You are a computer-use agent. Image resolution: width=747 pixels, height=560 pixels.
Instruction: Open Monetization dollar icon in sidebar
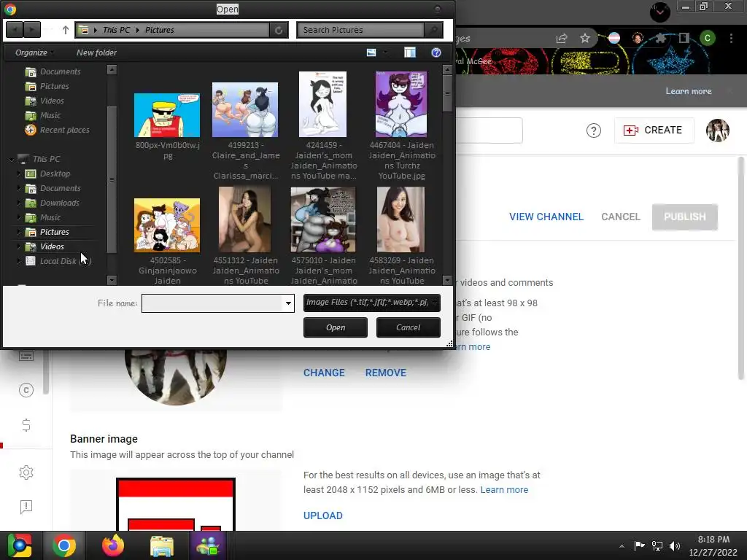26,425
